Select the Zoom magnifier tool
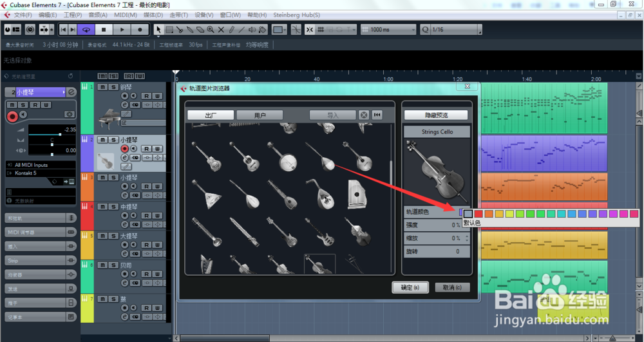 click(x=211, y=30)
